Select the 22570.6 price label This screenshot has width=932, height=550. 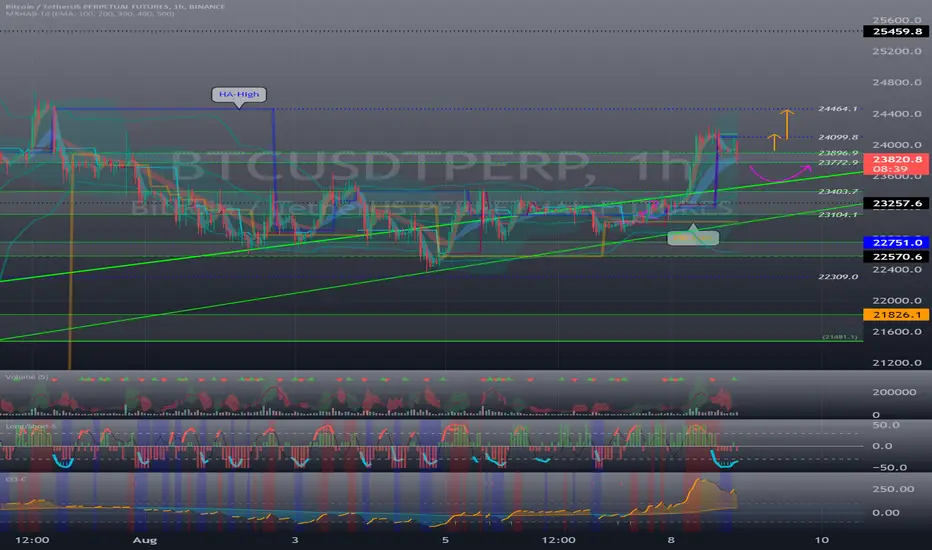click(x=896, y=257)
